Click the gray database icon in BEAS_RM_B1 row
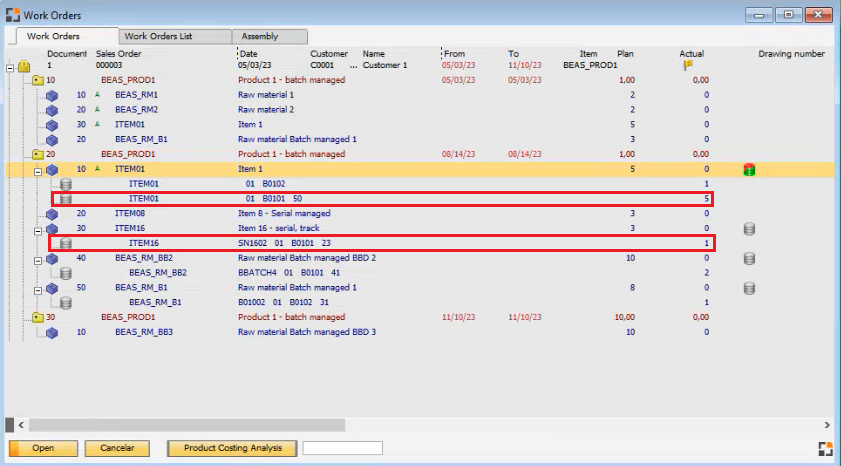This screenshot has height=466, width=841. click(748, 288)
